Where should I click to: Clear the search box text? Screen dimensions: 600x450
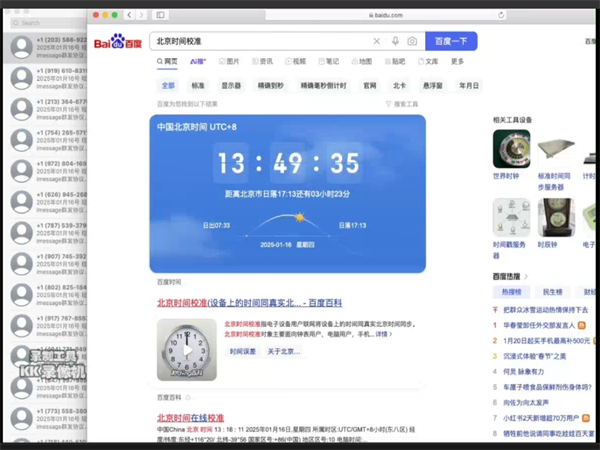(x=377, y=41)
